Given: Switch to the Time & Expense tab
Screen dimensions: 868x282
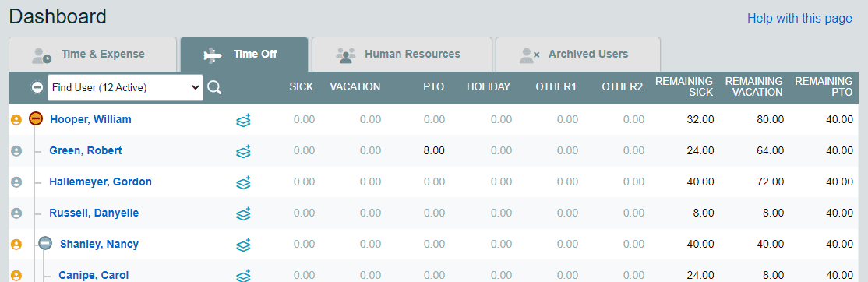Looking at the screenshot, I should click(x=93, y=55).
